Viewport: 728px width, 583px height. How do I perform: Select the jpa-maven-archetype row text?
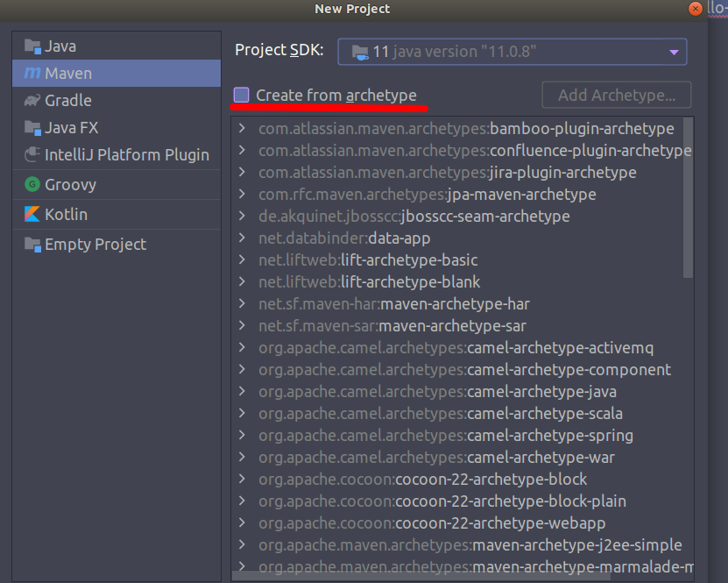pyautogui.click(x=428, y=194)
